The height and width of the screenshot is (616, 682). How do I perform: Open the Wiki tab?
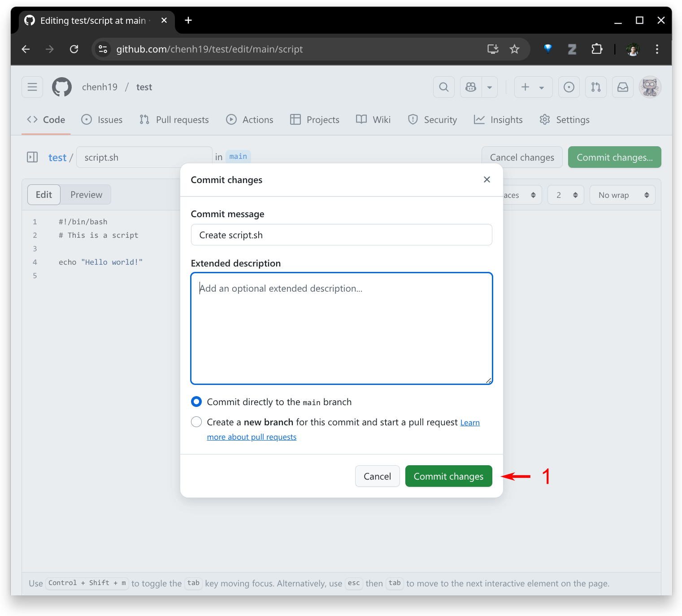coord(373,120)
